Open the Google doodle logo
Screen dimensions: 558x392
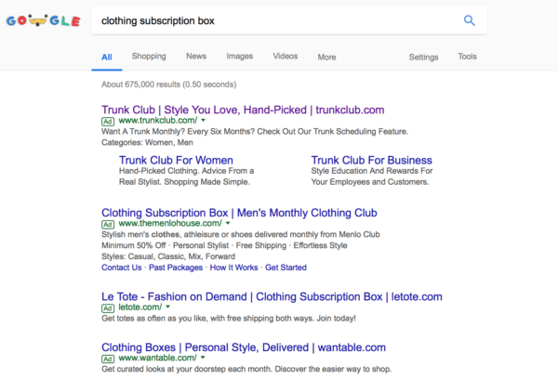pyautogui.click(x=43, y=20)
